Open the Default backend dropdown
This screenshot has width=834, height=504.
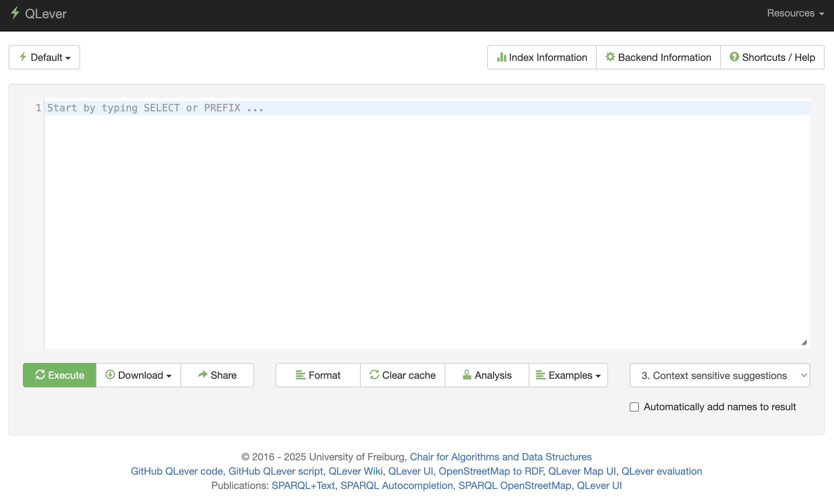point(44,57)
